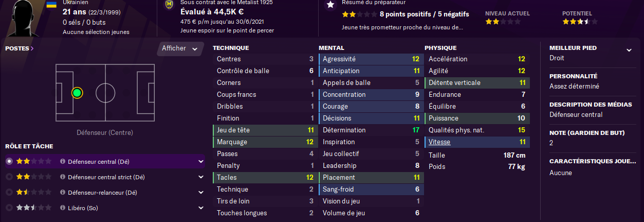Open the Postes section header
This screenshot has height=222, width=644.
tap(20, 48)
